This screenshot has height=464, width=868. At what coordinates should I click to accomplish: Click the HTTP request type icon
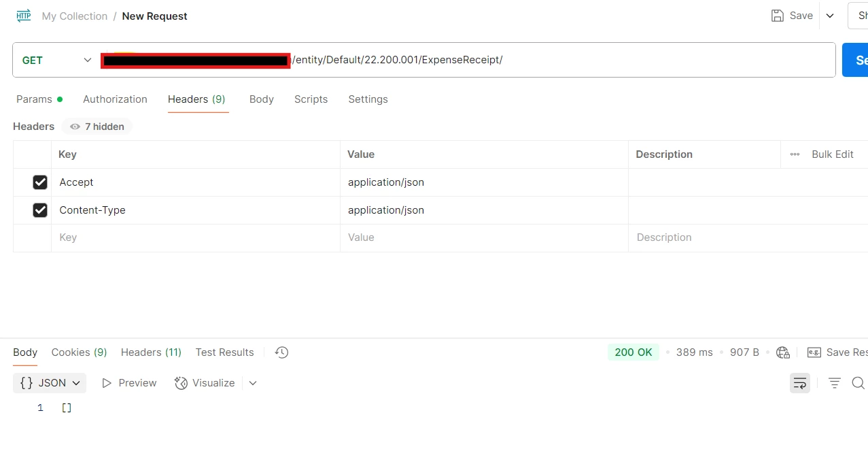24,16
